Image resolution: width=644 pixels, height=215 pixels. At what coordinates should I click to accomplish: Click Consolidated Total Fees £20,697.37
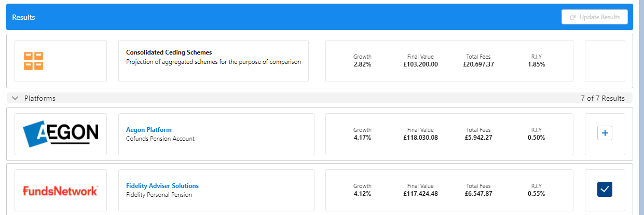coord(478,64)
